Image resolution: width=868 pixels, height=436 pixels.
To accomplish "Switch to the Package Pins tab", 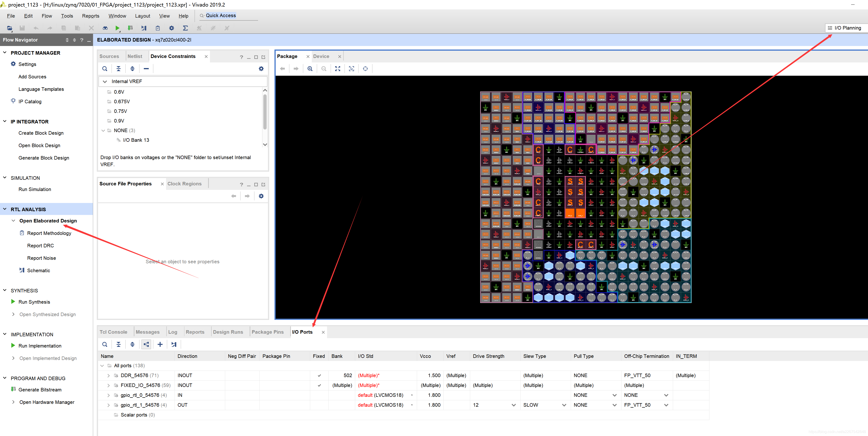I will 267,332.
